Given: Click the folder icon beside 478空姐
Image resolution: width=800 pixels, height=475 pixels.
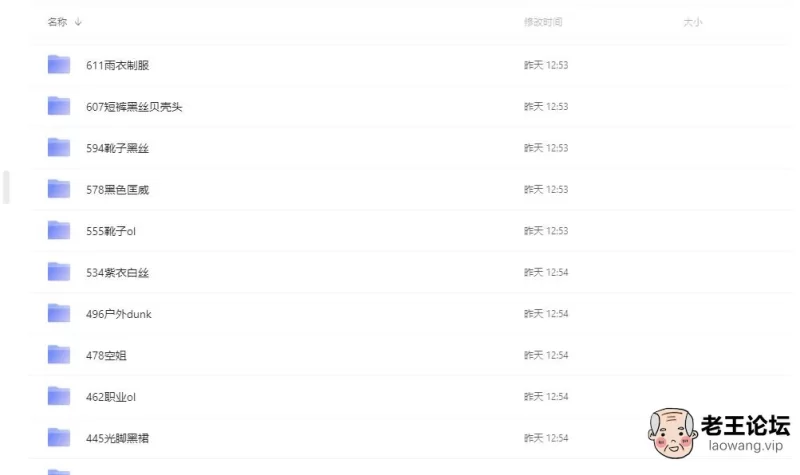Looking at the screenshot, I should 59,355.
